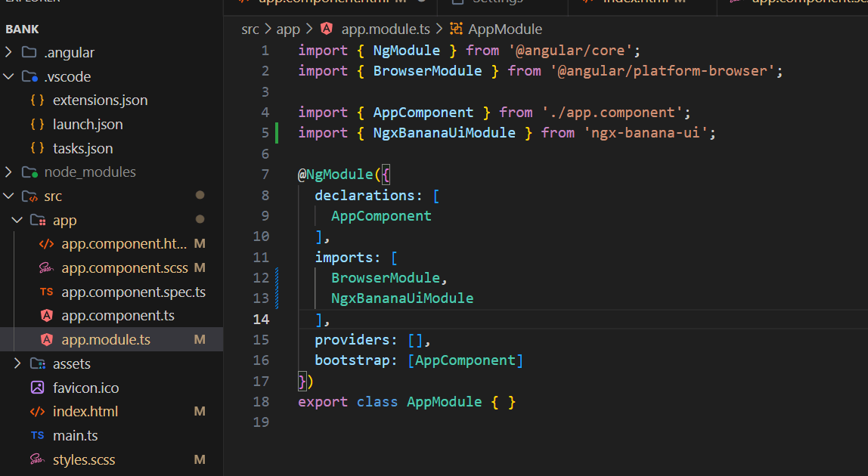
Task: Collapse the app folder chevron
Action: pos(17,221)
